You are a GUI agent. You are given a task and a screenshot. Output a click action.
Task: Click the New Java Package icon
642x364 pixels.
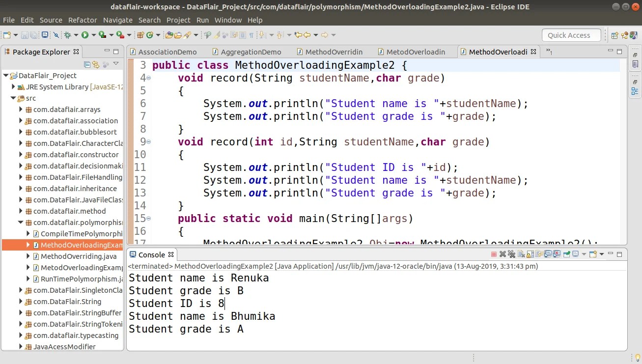140,35
